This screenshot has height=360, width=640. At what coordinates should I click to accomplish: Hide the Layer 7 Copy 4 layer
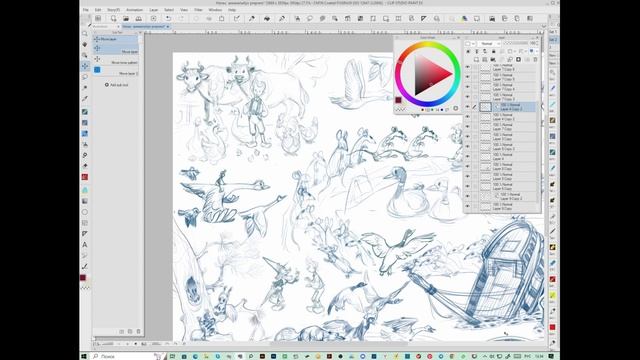pos(468,87)
